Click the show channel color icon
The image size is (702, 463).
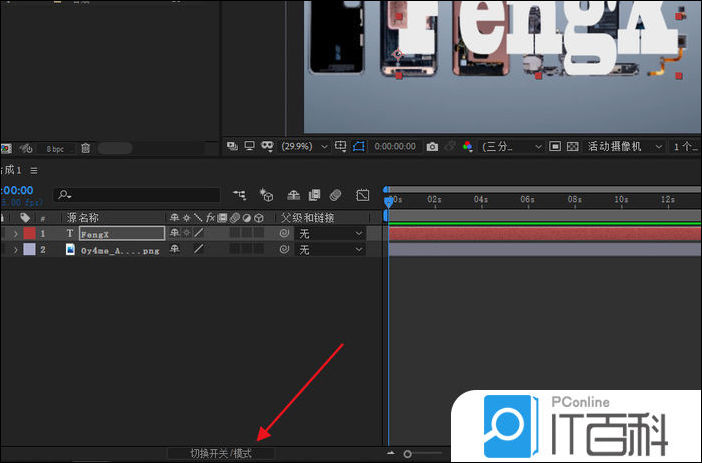(465, 146)
